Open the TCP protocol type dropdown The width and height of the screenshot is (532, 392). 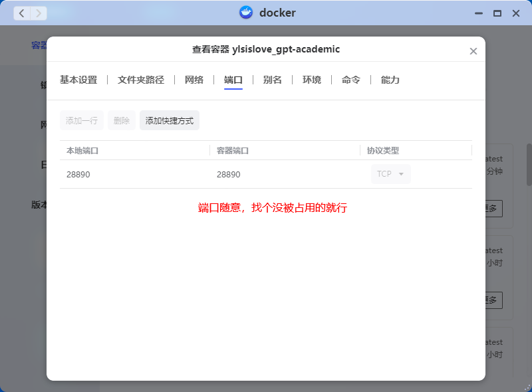pos(390,174)
